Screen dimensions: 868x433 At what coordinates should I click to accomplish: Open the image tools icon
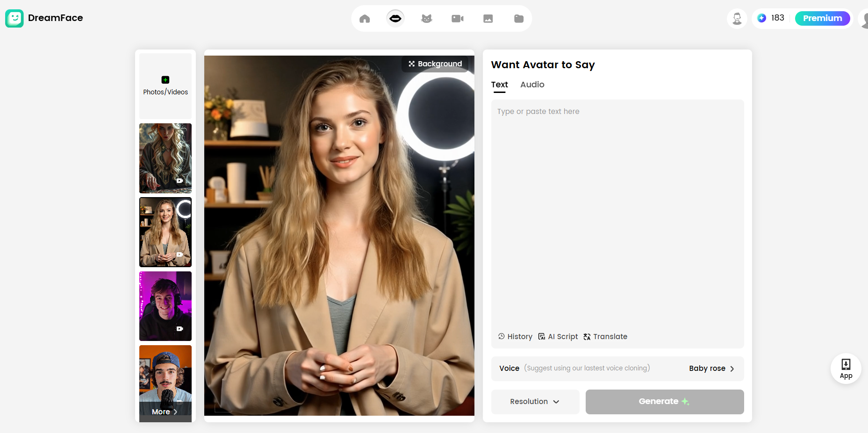click(488, 18)
